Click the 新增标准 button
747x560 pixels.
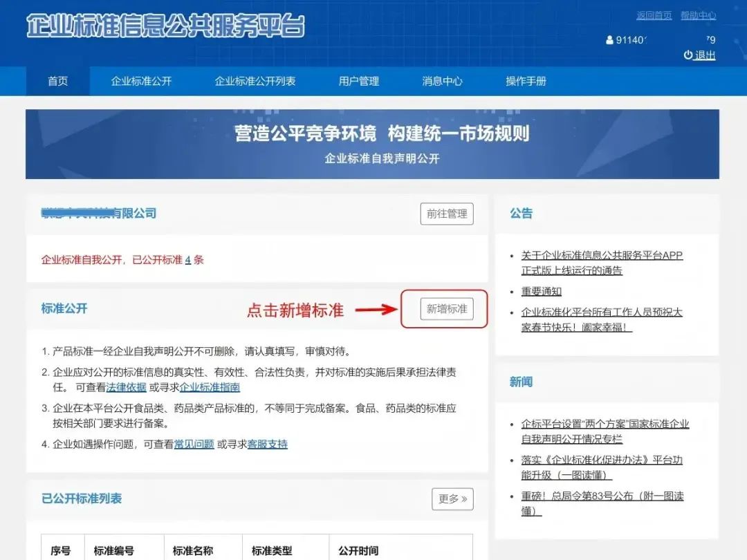click(x=446, y=309)
